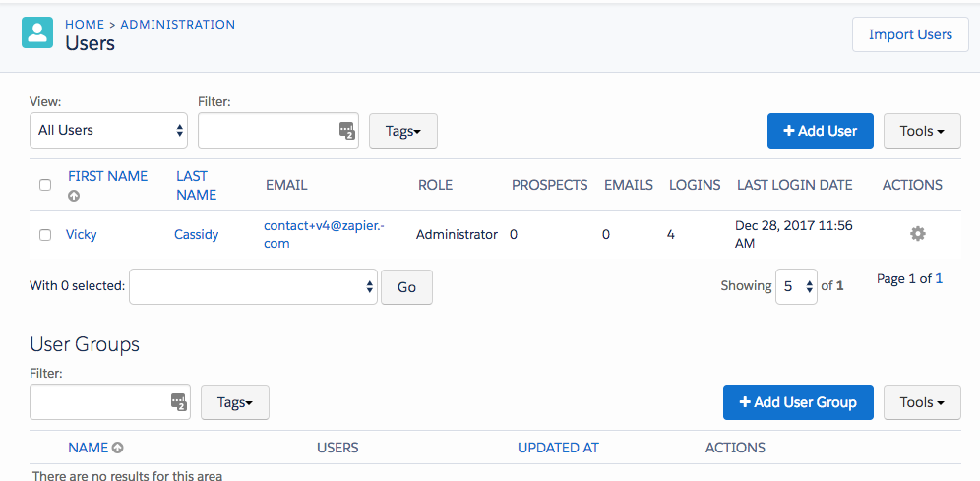Click the LOGINS count 4
Viewport: 980px width, 481px height.
tap(671, 235)
